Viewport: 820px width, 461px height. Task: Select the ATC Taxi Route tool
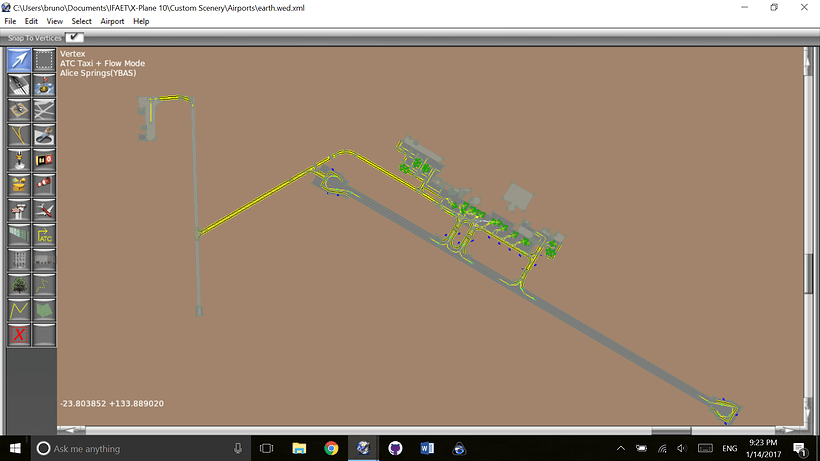tap(44, 235)
